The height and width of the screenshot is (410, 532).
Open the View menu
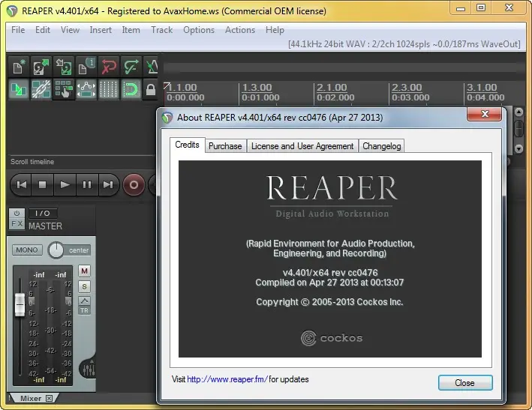pos(70,30)
